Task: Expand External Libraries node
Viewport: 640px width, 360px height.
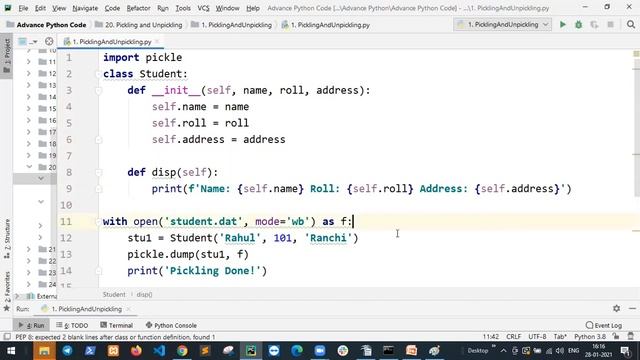Action: [x=17, y=296]
